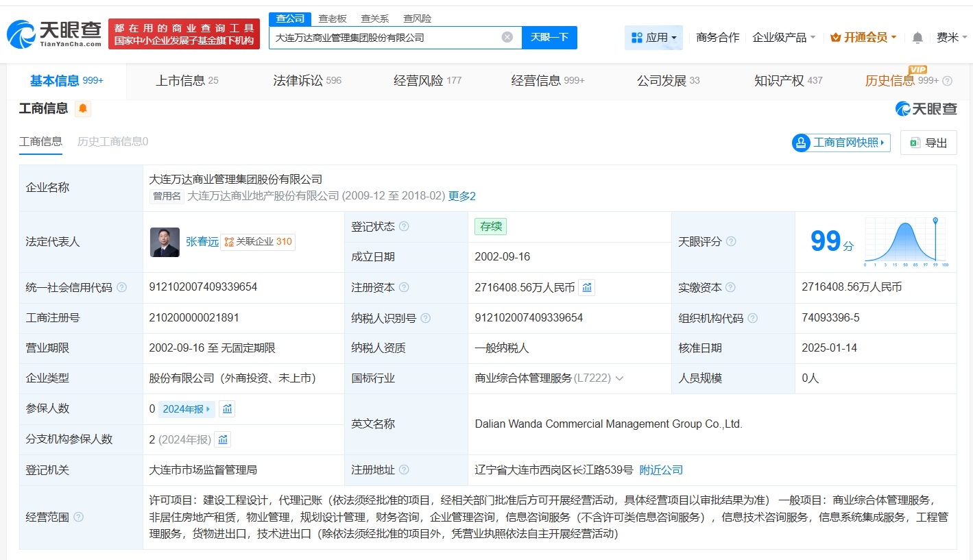Open the 应用 dropdown menu
Viewport: 973px width, 560px height.
pyautogui.click(x=653, y=38)
